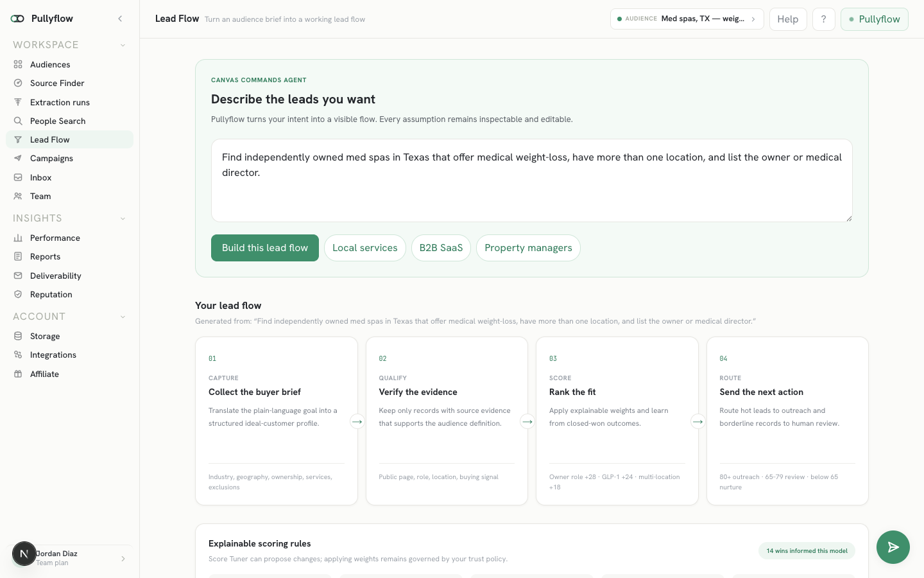
Task: Open Affiliate page
Action: click(x=69, y=374)
